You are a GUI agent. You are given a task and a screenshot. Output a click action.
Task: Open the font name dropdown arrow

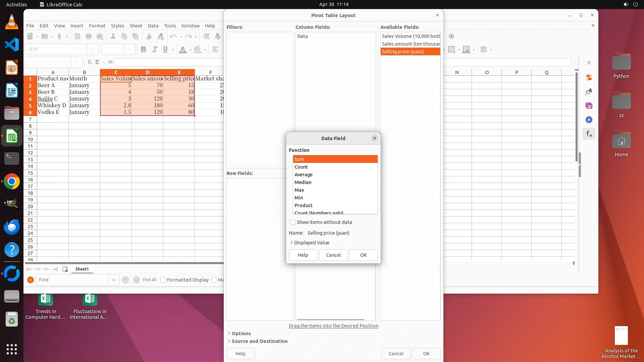click(x=93, y=49)
